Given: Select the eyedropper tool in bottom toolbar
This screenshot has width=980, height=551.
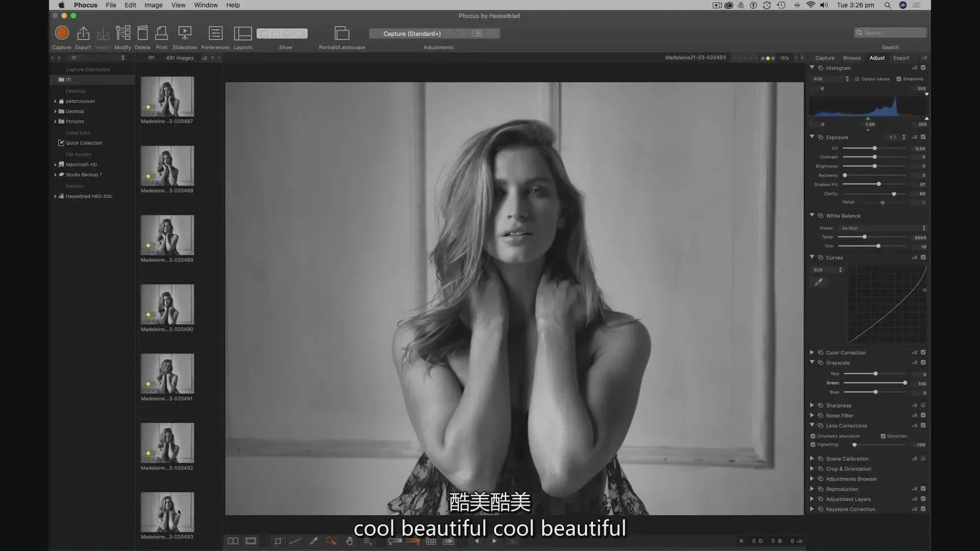Looking at the screenshot, I should click(313, 541).
